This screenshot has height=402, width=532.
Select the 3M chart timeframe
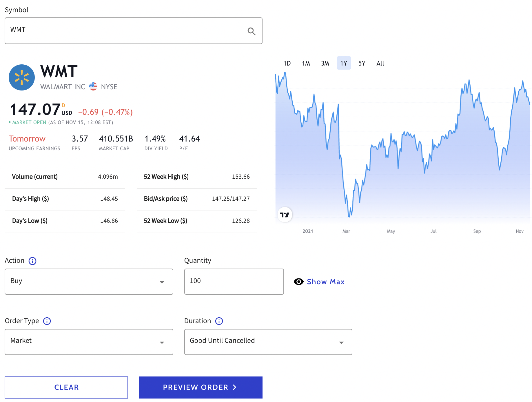pos(325,63)
